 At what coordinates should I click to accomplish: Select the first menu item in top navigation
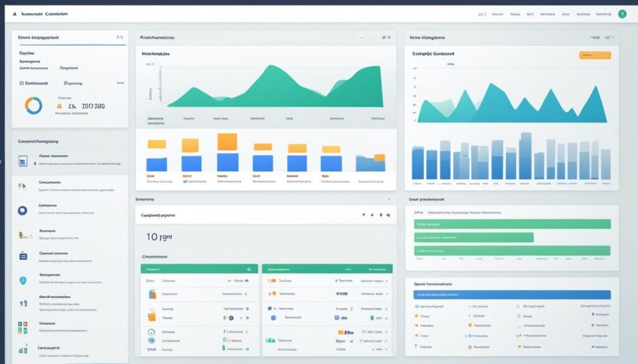[497, 14]
